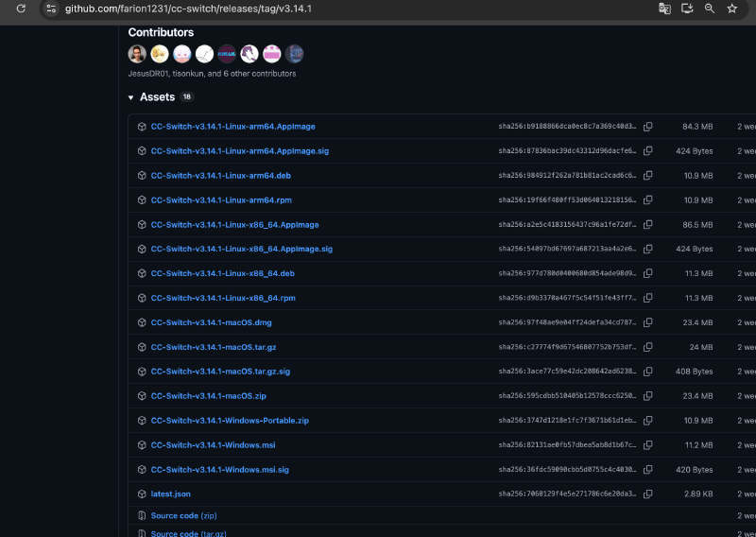Copy sha256 of macOS.tar.gz.sig

coord(648,372)
